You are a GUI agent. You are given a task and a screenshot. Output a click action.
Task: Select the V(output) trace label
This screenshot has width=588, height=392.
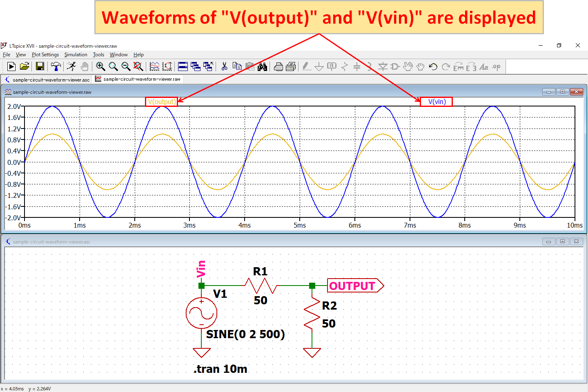coord(161,102)
